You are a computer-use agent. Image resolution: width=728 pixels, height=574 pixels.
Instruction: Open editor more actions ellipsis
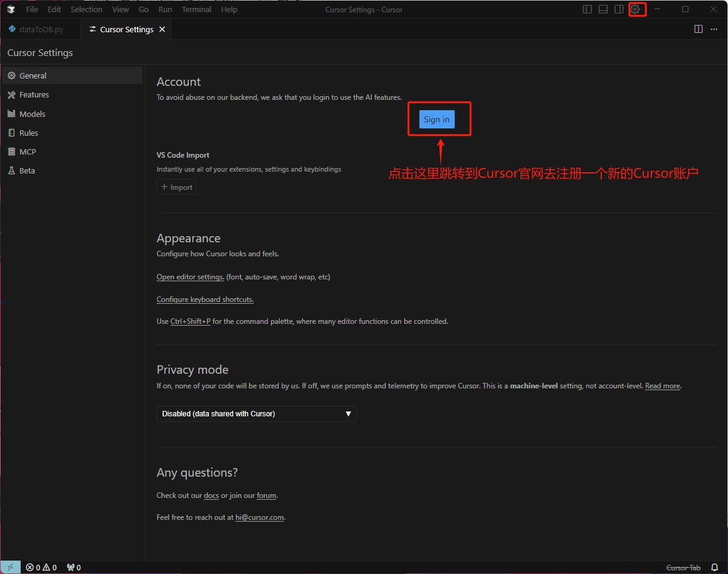pos(714,29)
